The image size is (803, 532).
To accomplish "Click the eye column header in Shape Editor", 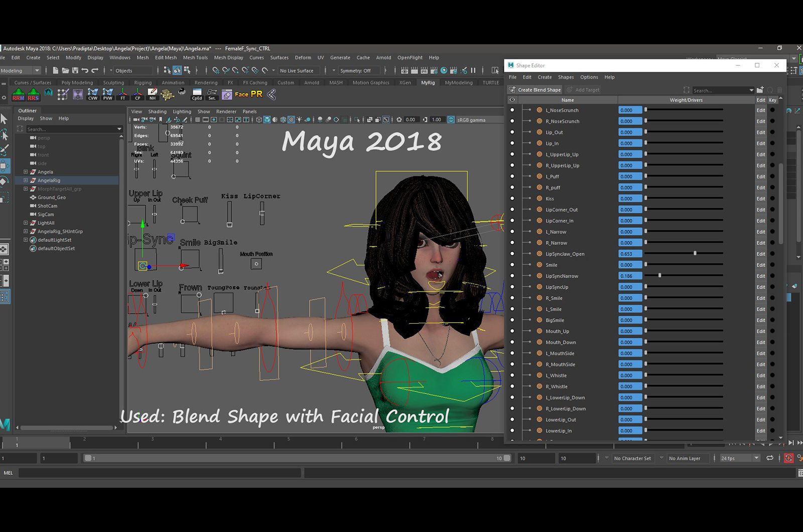I will (x=512, y=100).
